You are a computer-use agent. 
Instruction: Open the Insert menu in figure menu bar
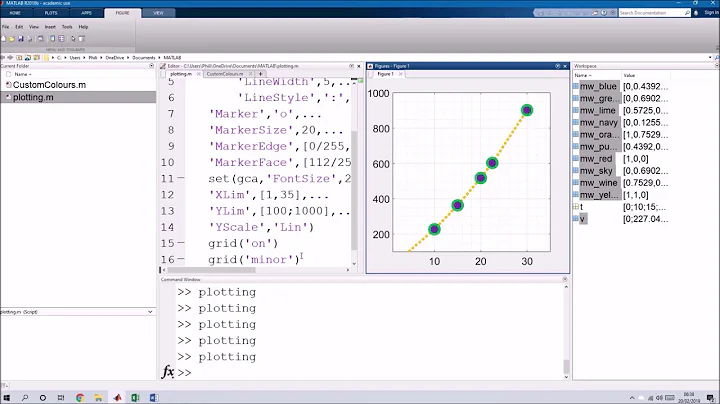50,27
